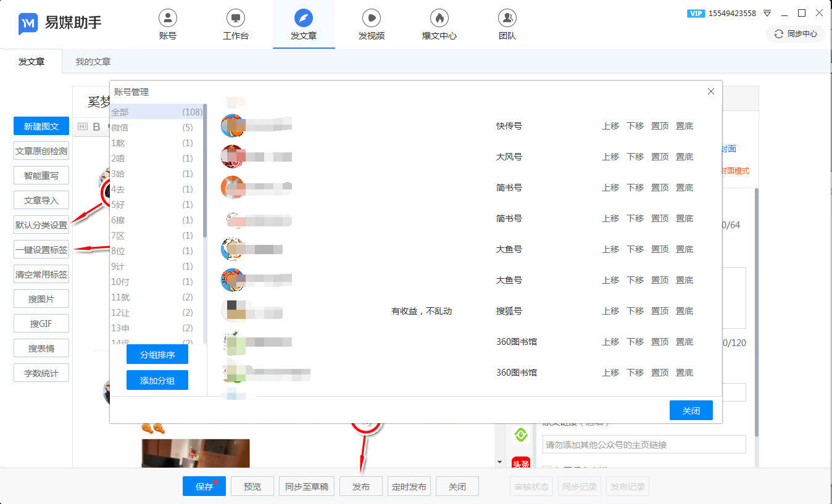Close the 账号管理 dialog with X
Viewport: 832px width, 504px height.
[x=711, y=91]
